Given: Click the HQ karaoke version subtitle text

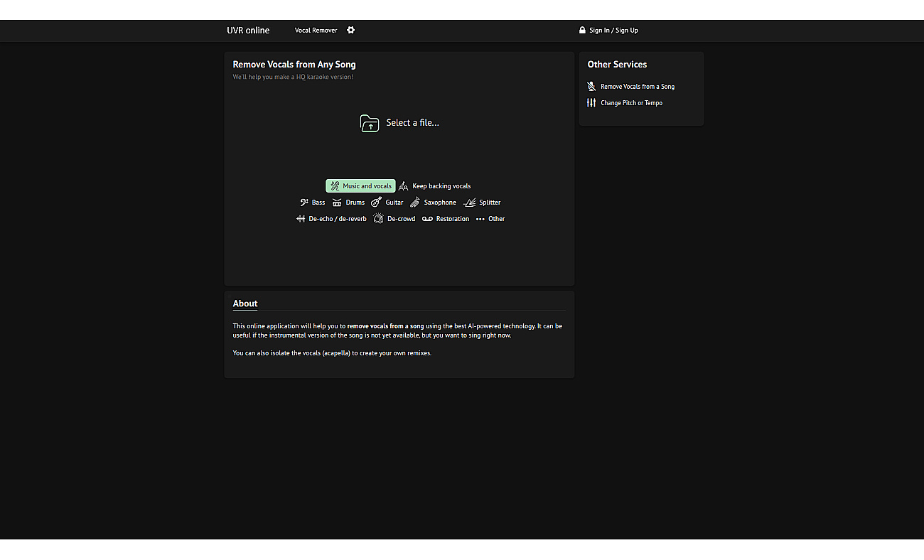Looking at the screenshot, I should click(293, 77).
